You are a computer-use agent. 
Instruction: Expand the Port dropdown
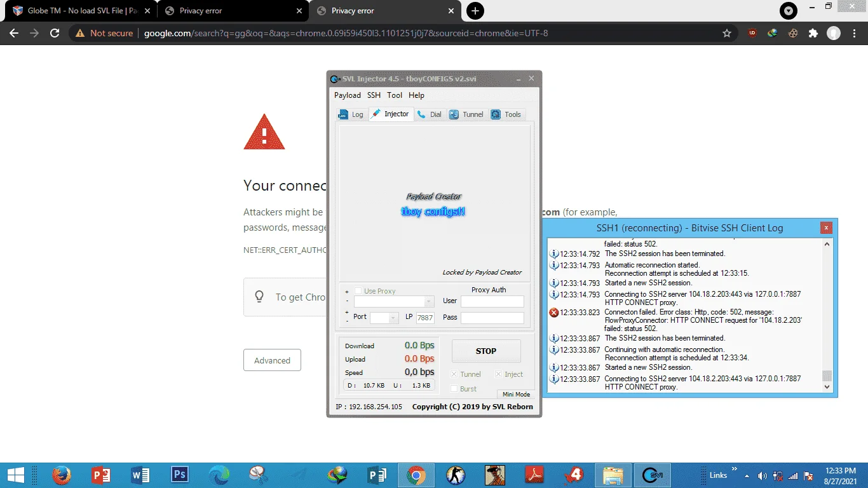pos(393,318)
